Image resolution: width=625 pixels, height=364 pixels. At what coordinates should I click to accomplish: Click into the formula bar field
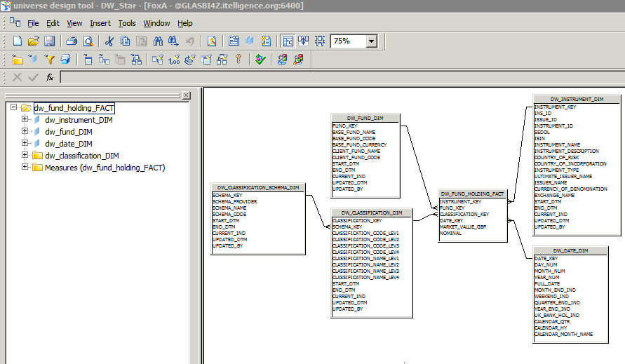pos(342,77)
